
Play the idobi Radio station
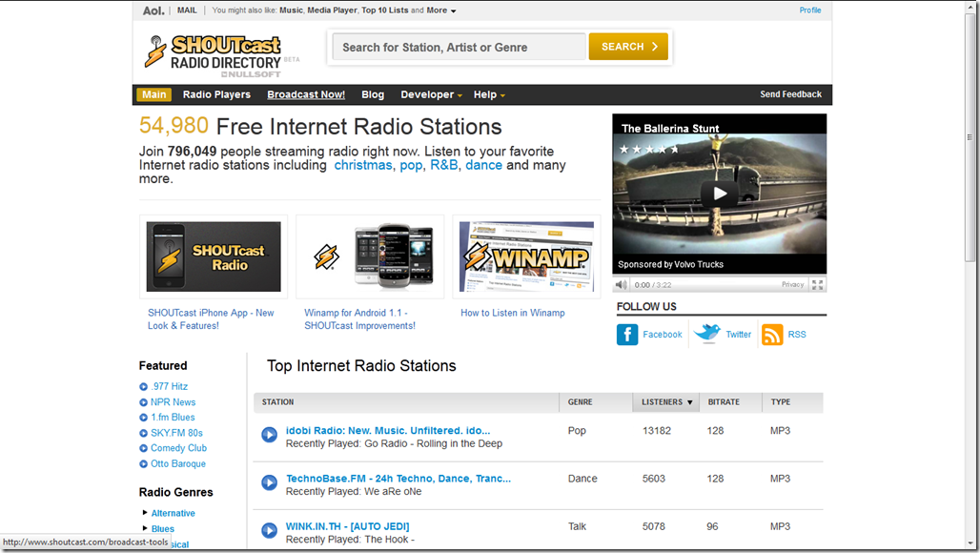point(270,434)
